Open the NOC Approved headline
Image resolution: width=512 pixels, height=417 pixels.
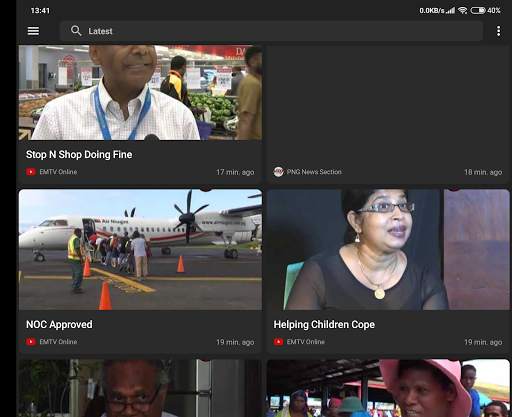[x=59, y=325]
